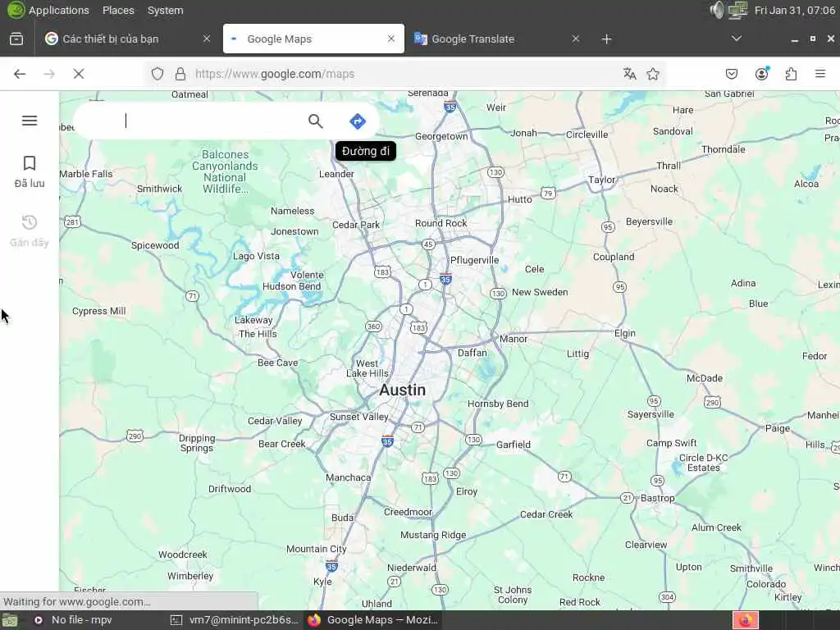Screen dimensions: 840x630
Task: Click the Bee Cave label on map
Action: coord(277,363)
